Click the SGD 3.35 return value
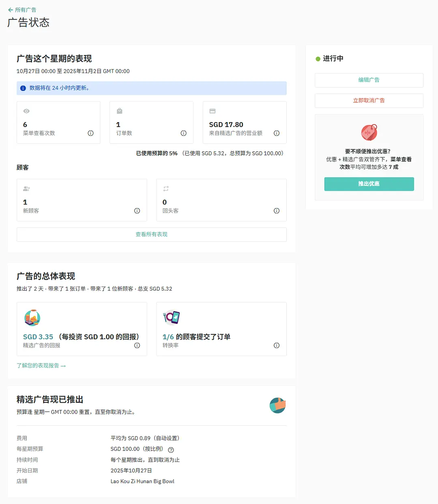The width and height of the screenshot is (438, 504). [38, 337]
